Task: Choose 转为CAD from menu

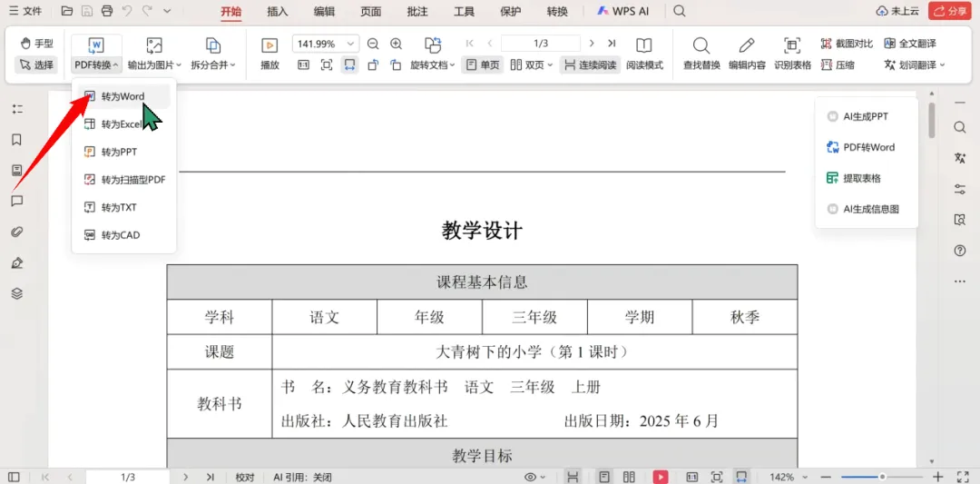Action: [x=123, y=236]
